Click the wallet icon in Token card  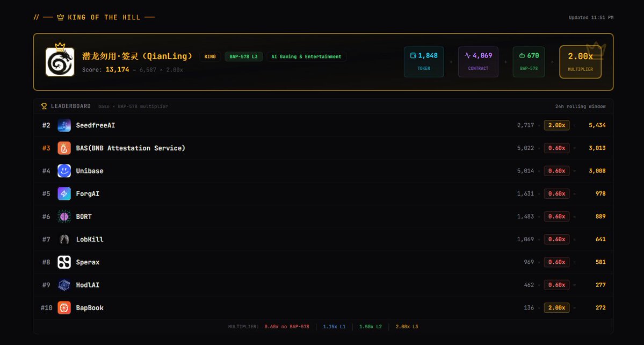coord(413,55)
